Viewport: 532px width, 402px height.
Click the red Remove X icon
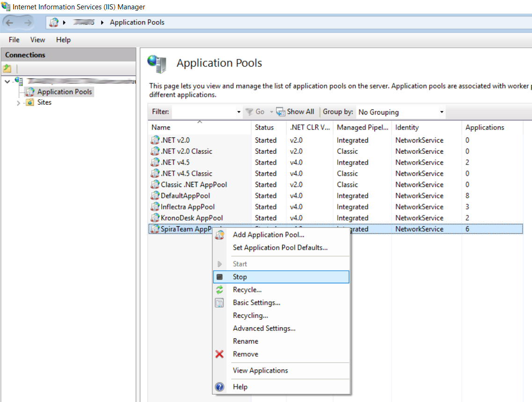click(x=219, y=354)
